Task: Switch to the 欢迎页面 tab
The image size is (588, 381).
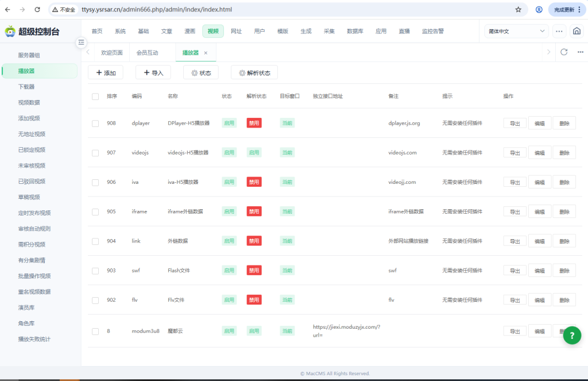Action: click(112, 52)
